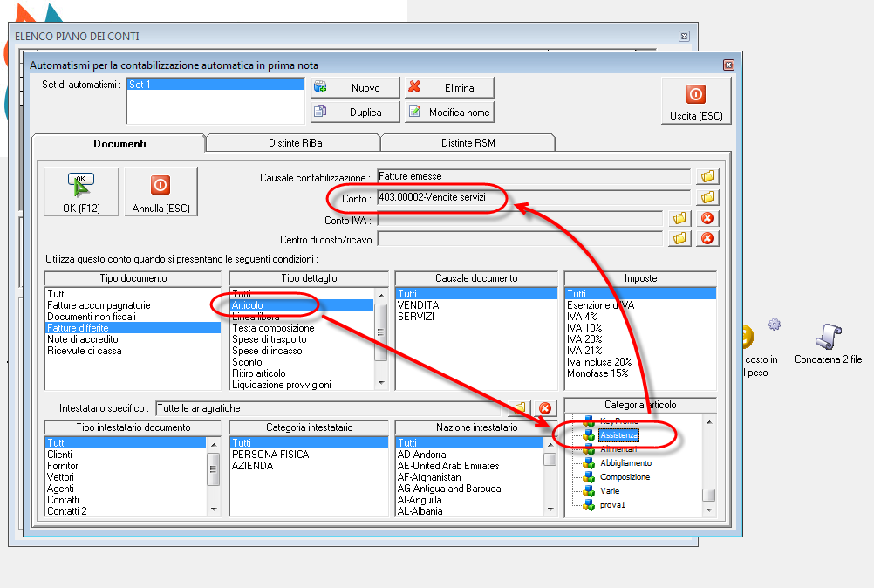Select Spese di trasporto in Tipo dettaglio

(302, 339)
